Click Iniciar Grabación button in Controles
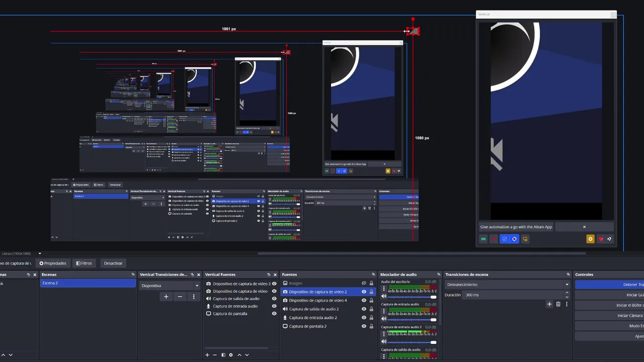This screenshot has height=362, width=644. pyautogui.click(x=610, y=295)
